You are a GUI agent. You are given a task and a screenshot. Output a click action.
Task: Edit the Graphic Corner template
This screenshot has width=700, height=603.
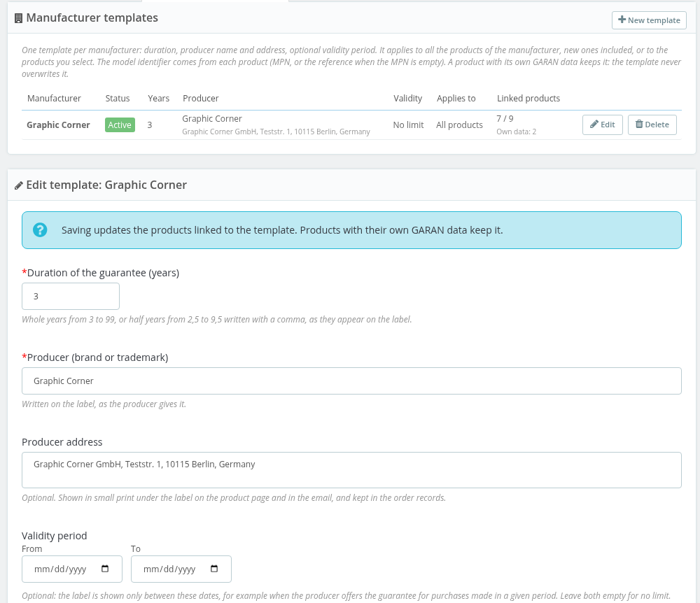coord(602,125)
